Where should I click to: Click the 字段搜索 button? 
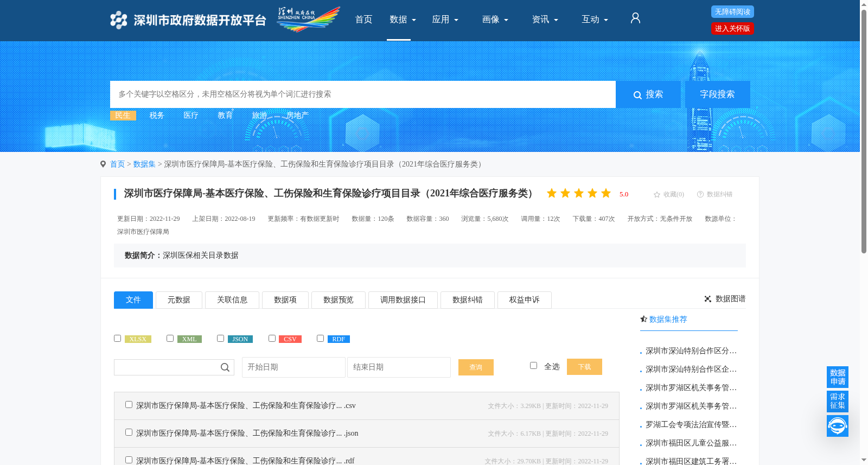pos(717,94)
